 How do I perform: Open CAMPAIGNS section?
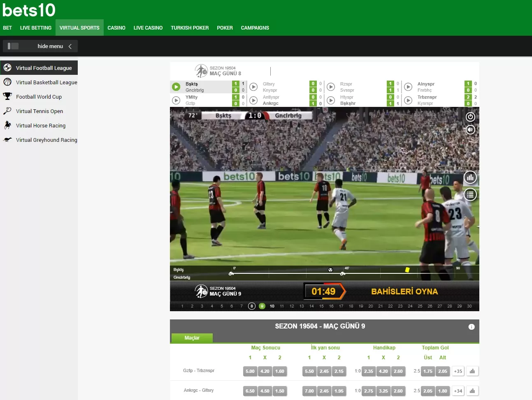[x=255, y=28]
